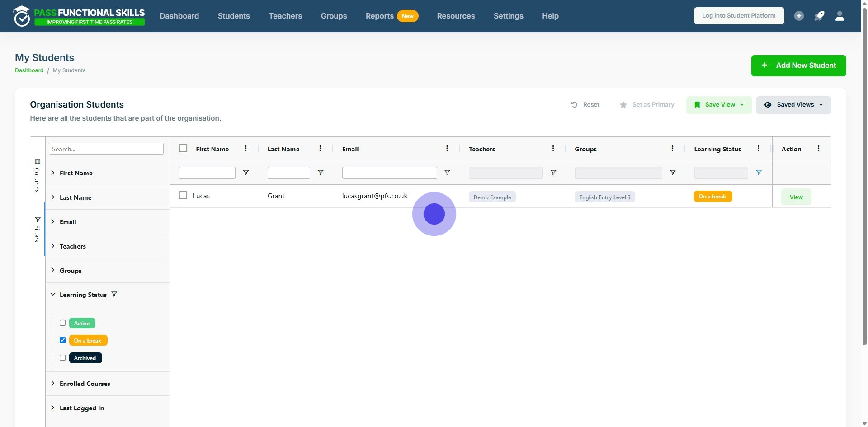
Task: Click Demo Example teacher tag
Action: tap(492, 197)
